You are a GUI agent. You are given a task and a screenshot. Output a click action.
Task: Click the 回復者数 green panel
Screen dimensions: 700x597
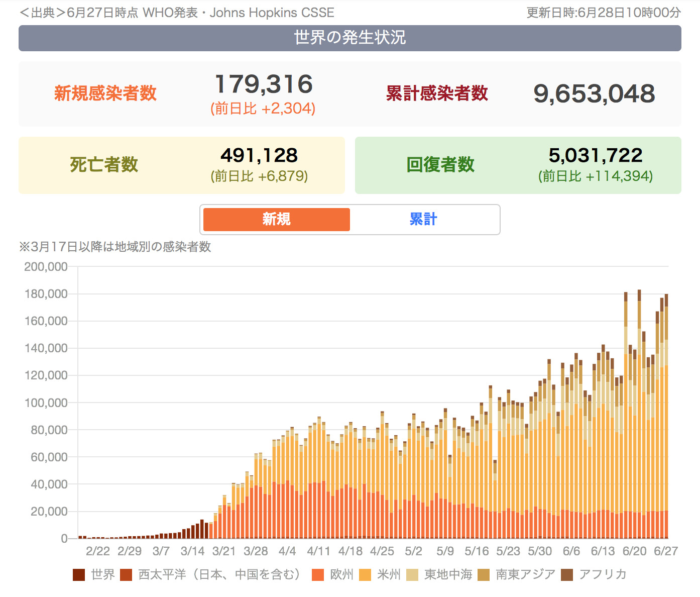[x=518, y=165]
